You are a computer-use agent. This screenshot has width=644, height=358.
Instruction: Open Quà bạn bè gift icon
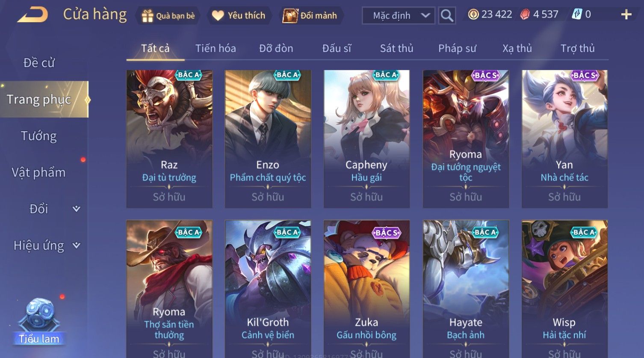[x=148, y=16]
